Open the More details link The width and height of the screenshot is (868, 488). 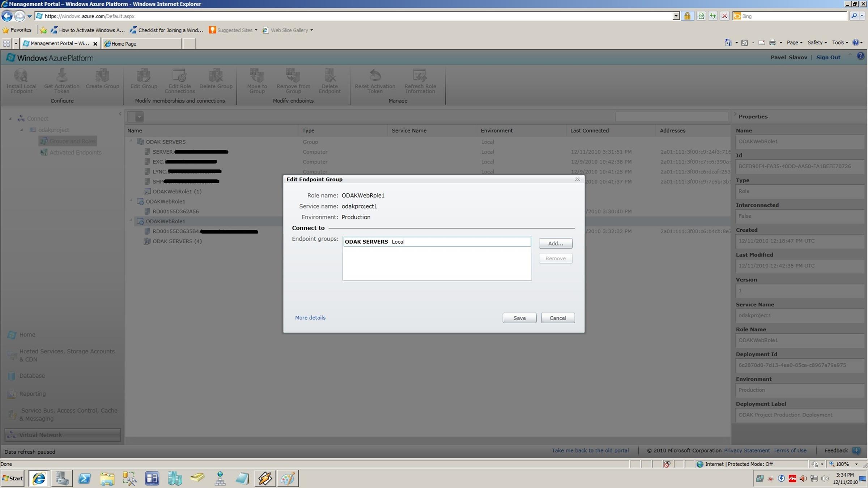click(x=310, y=317)
